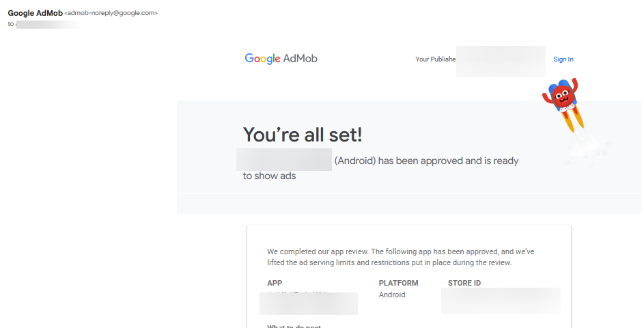Click the hidden store ID value

501,301
